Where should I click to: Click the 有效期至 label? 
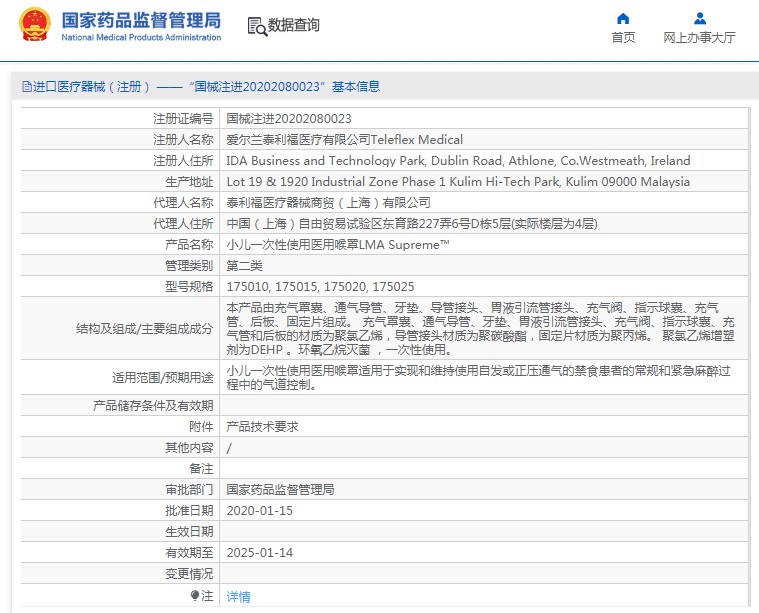189,552
